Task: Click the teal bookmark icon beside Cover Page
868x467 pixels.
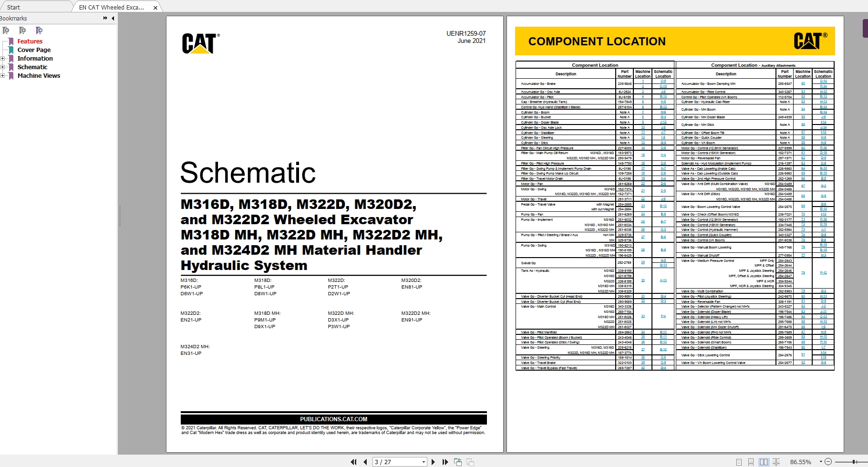Action: point(11,50)
